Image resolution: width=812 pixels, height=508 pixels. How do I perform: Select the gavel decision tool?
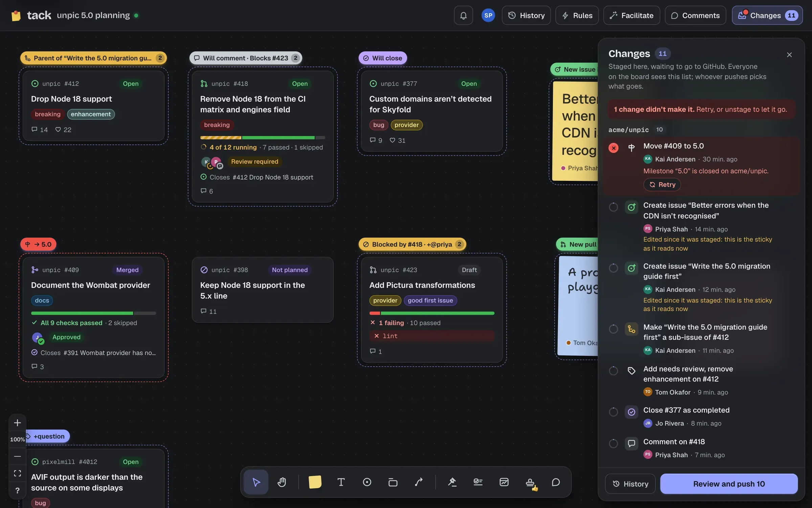(452, 482)
